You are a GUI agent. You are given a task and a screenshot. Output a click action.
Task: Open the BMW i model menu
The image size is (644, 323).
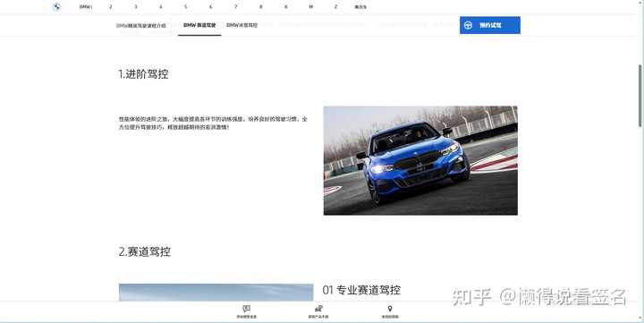tap(86, 7)
